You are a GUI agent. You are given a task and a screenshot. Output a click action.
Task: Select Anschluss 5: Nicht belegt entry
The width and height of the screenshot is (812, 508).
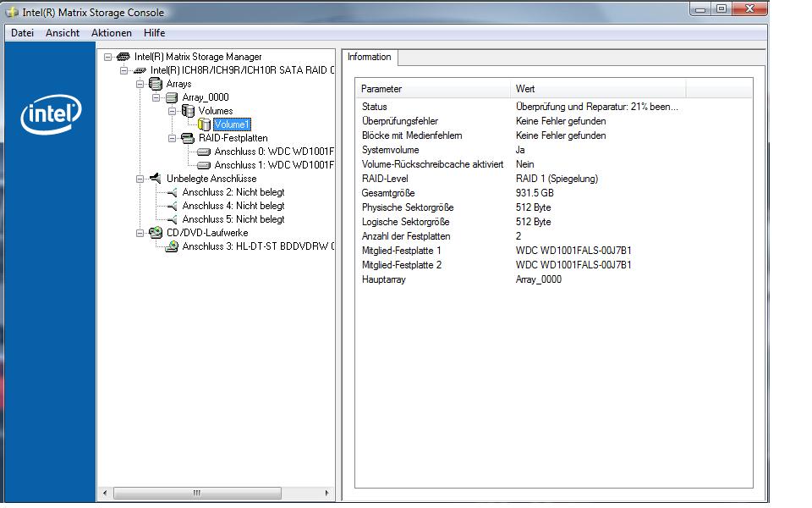pyautogui.click(x=233, y=219)
